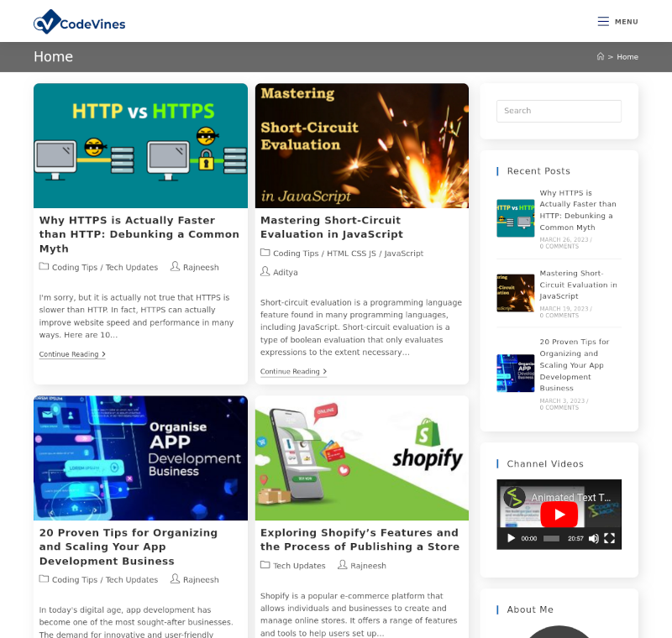
Task: Open title Exploring Shopify's Features
Action: [x=360, y=540]
